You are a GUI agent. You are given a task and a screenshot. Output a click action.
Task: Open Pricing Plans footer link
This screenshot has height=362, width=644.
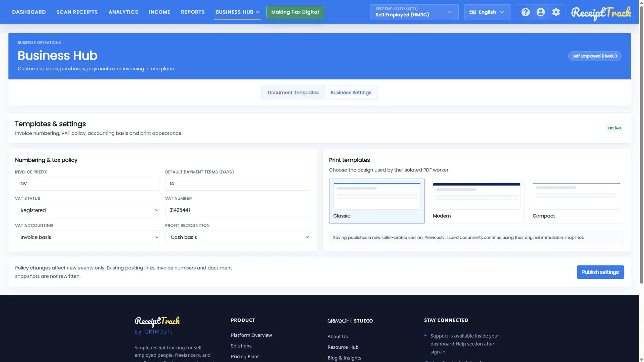tap(245, 357)
